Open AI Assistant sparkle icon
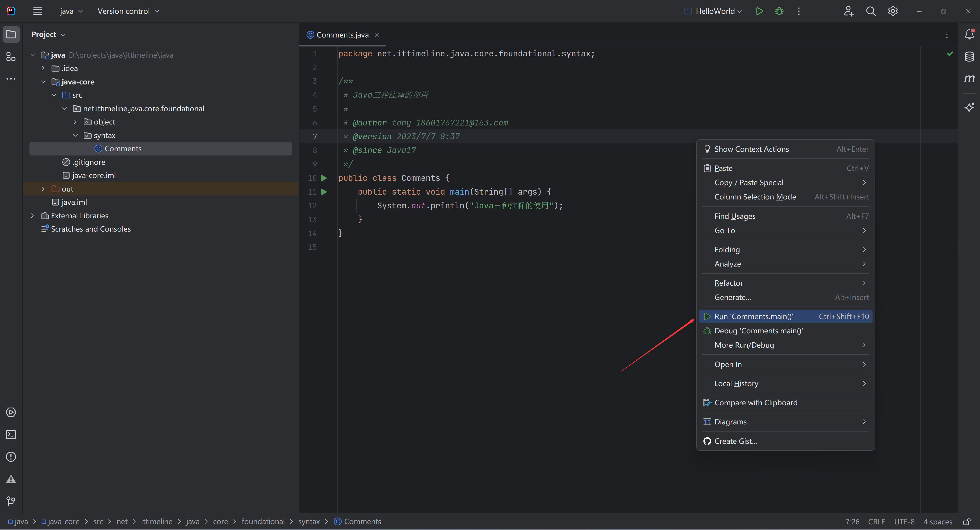Viewport: 980px width, 530px height. (x=969, y=107)
